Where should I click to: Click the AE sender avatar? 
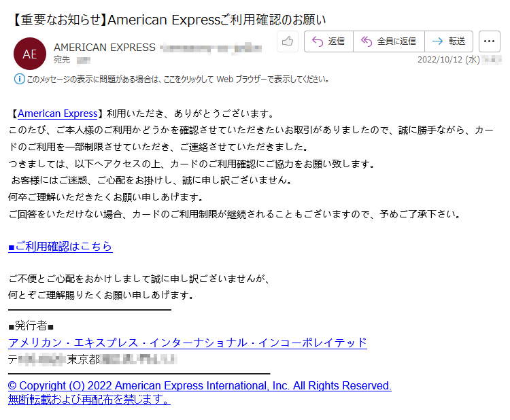[x=30, y=54]
